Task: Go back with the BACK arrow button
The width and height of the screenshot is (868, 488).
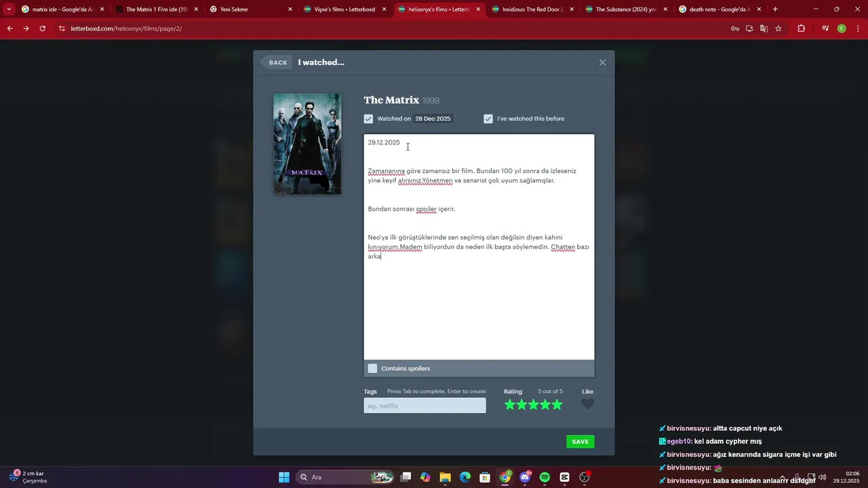Action: pyautogui.click(x=277, y=62)
